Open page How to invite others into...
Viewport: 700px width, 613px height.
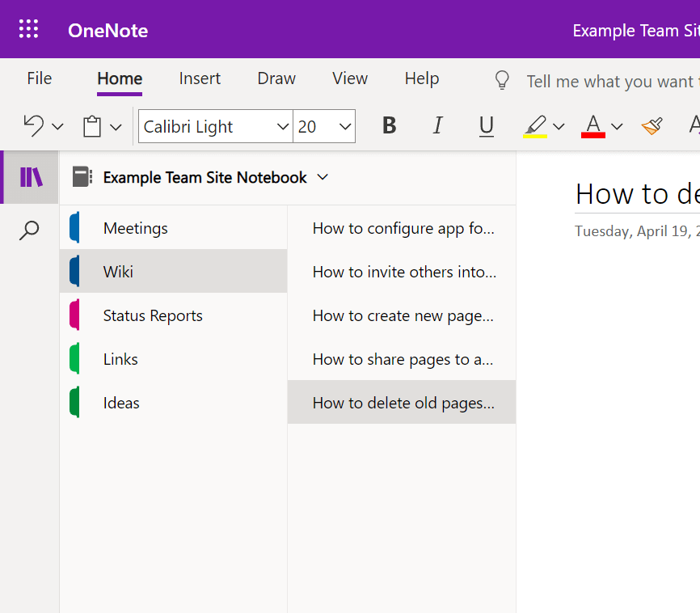click(x=402, y=272)
